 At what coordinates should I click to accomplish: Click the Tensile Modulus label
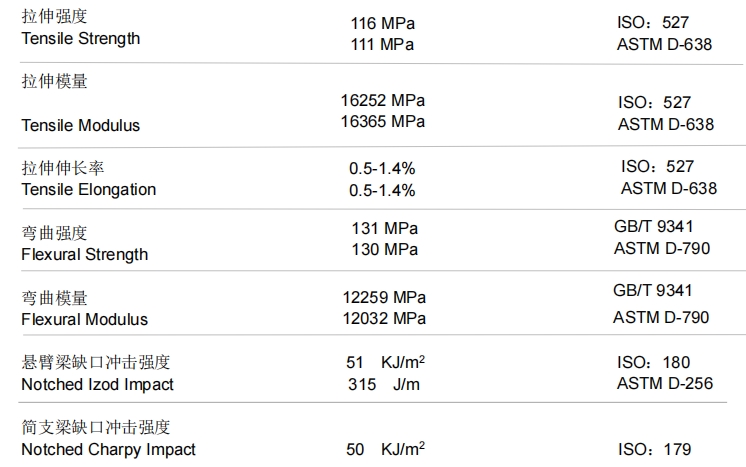coord(80,125)
